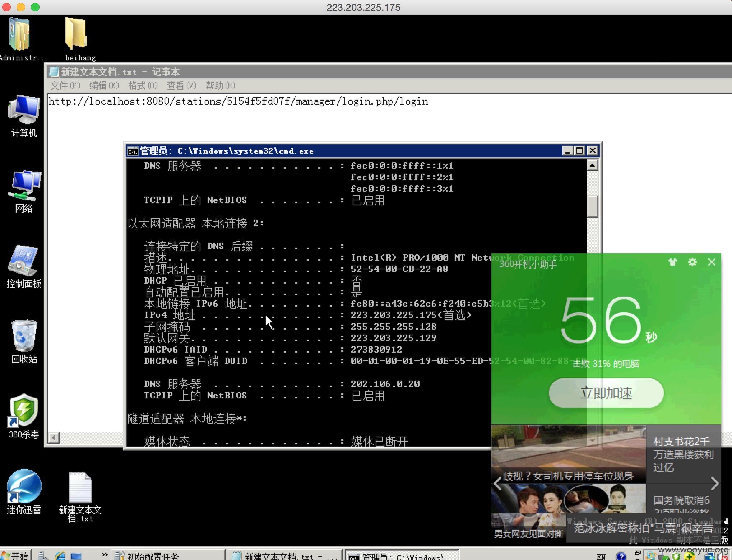Select 新建文本文档.txt file on desktop
Viewport: 732px width, 560px height.
click(x=80, y=497)
